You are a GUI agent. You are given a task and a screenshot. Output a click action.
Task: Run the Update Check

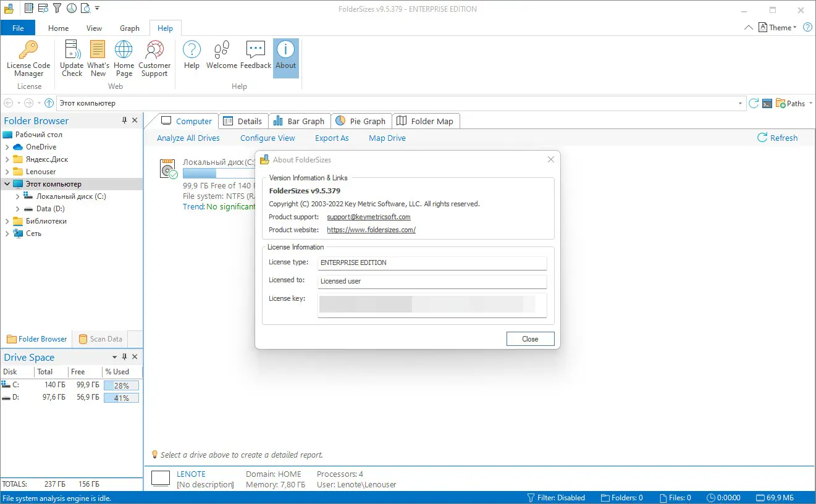pyautogui.click(x=72, y=59)
